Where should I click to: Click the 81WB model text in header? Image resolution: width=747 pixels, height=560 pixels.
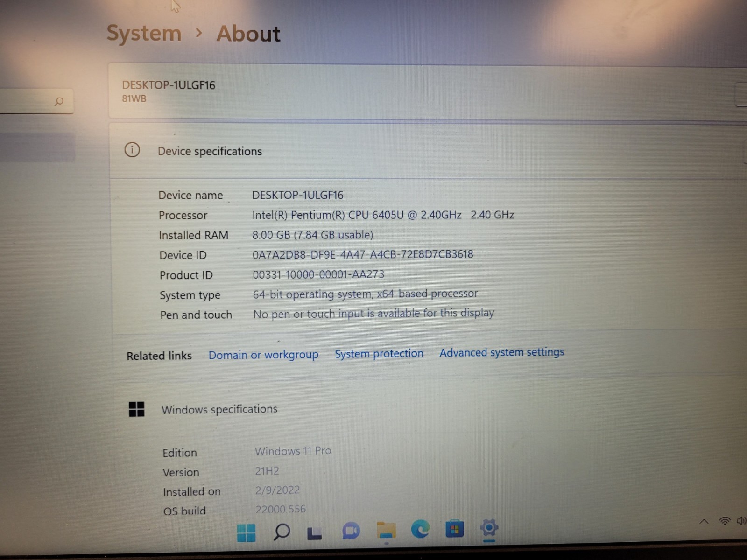[134, 98]
